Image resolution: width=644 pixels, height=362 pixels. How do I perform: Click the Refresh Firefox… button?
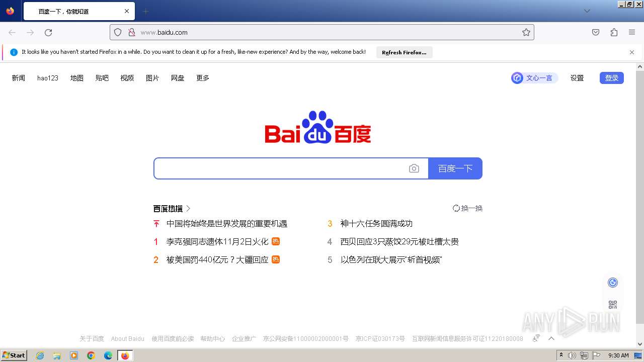[x=404, y=52]
